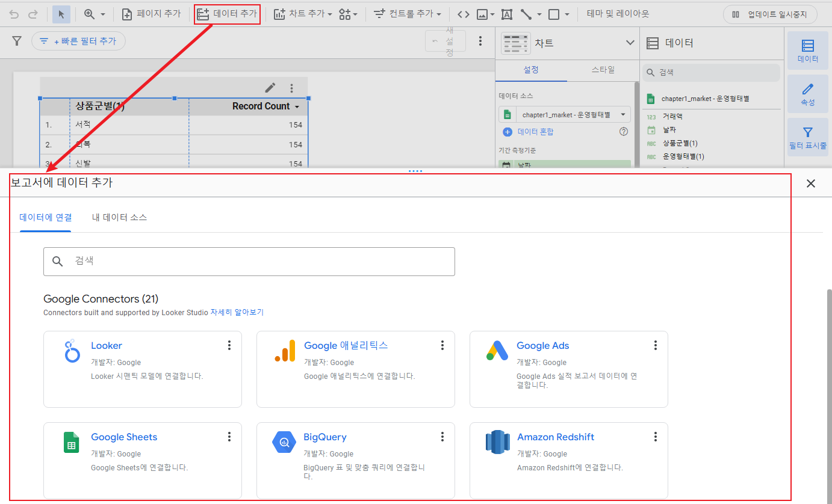Choose the Google Ads connector
Viewport: 832px width, 504px height.
tap(569, 369)
